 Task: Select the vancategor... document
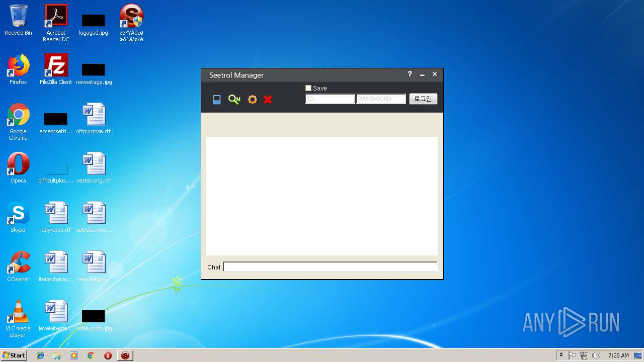pos(94,266)
